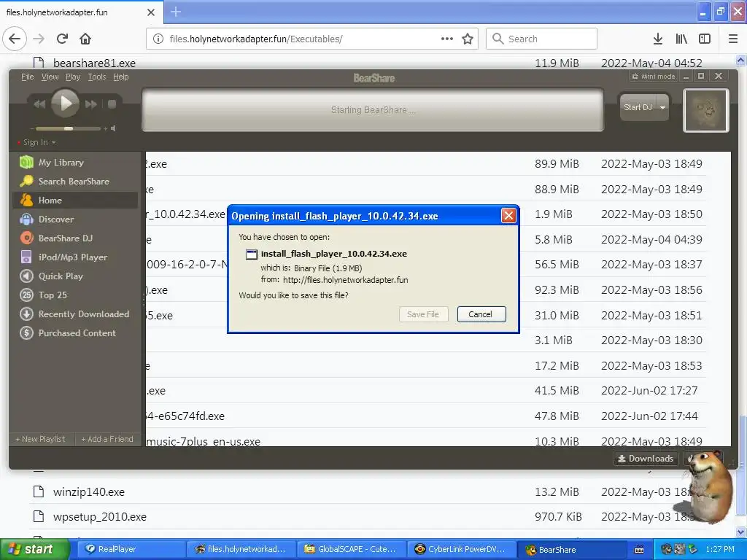The height and width of the screenshot is (560, 747).
Task: Open the BearShare Help menu
Action: click(x=121, y=77)
